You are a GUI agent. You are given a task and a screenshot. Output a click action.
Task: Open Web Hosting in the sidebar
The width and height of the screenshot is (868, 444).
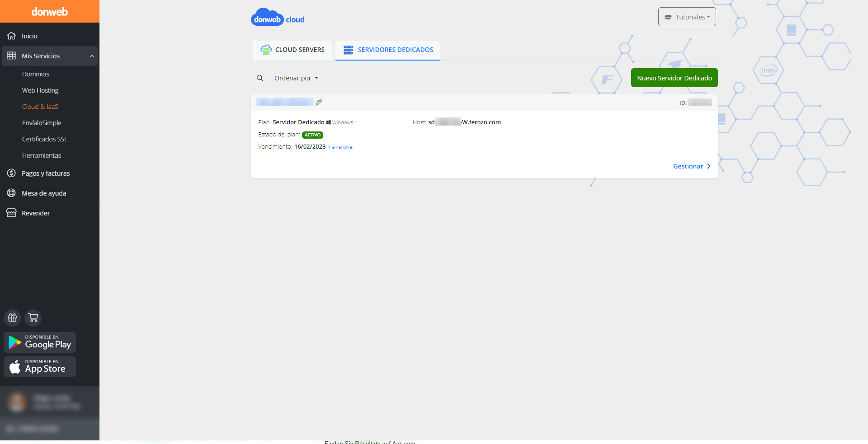[40, 90]
